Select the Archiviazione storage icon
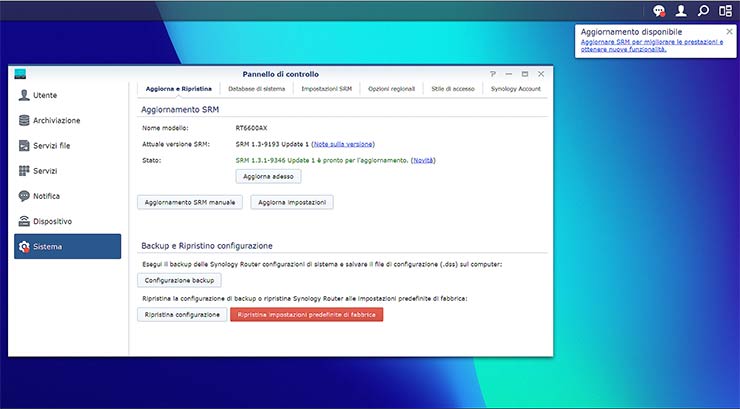Image resolution: width=740 pixels, height=409 pixels. (24, 120)
